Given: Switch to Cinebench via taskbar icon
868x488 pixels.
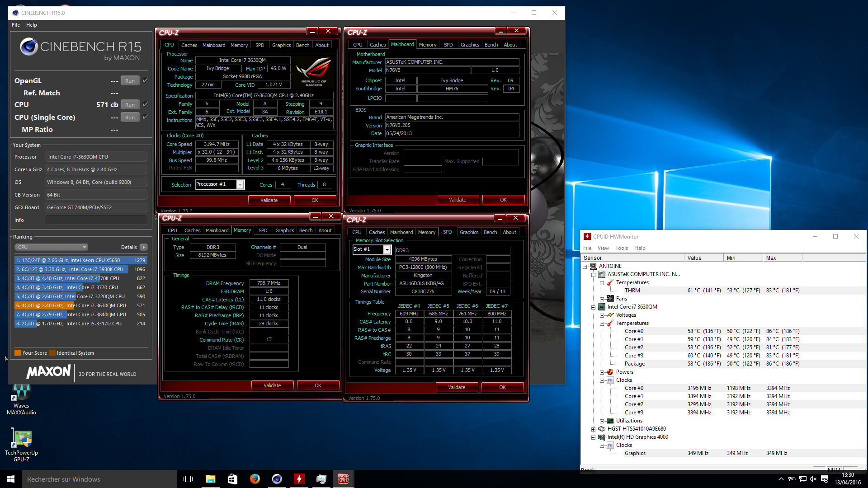Looking at the screenshot, I should 277,479.
